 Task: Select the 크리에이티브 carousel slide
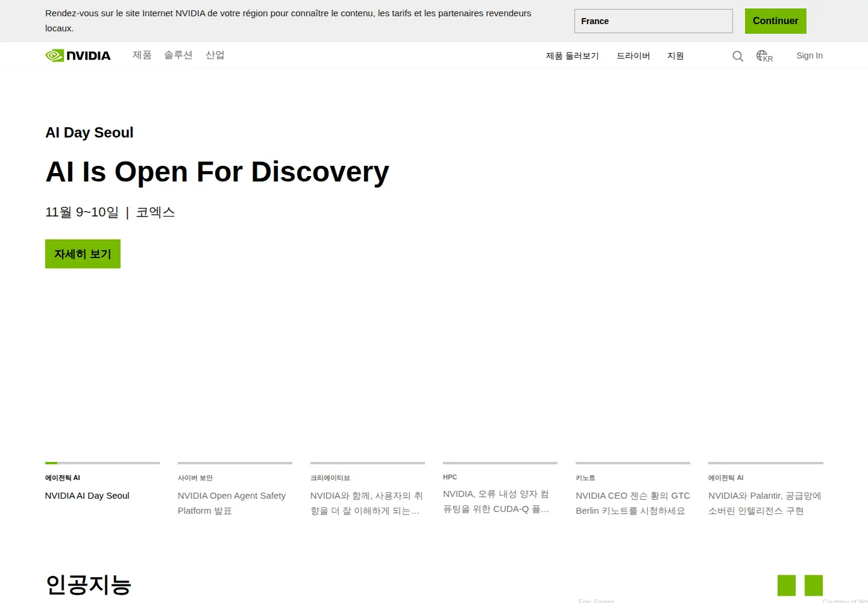368,490
